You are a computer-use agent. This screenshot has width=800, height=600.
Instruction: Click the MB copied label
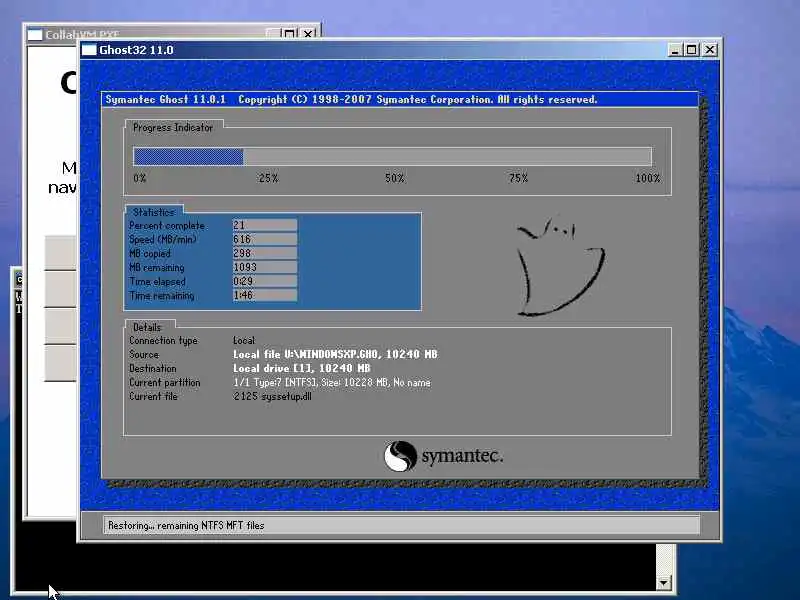pos(150,254)
